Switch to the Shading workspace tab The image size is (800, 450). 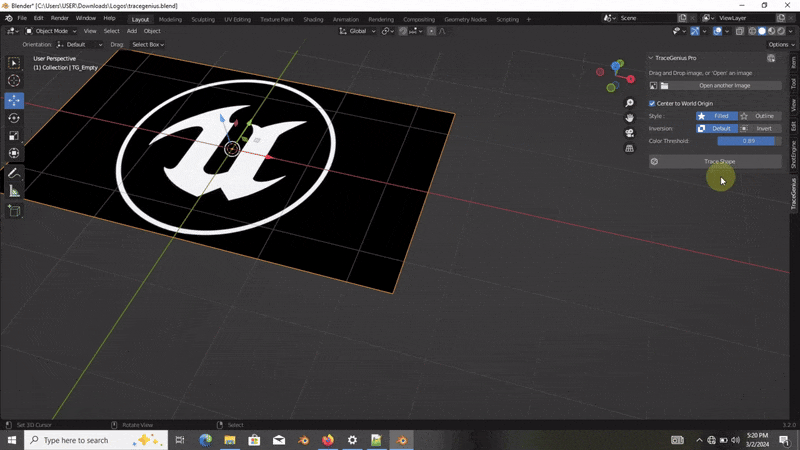pos(313,19)
